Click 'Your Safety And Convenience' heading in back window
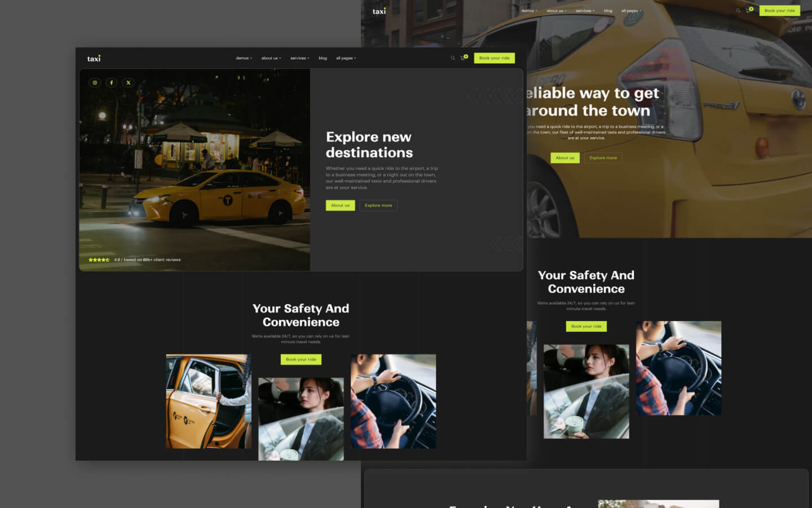Viewport: 812px width, 508px height. click(586, 282)
